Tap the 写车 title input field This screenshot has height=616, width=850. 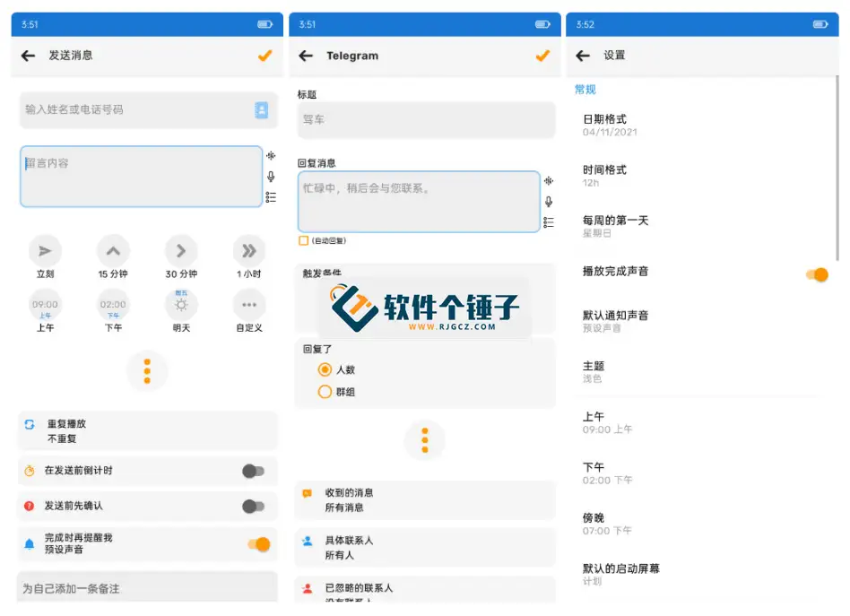coord(425,120)
